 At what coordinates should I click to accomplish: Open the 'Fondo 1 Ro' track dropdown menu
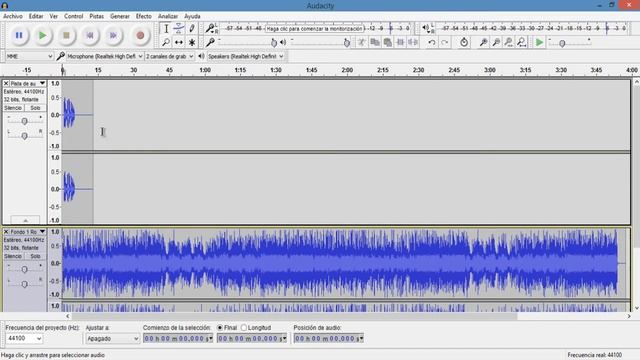coord(42,231)
